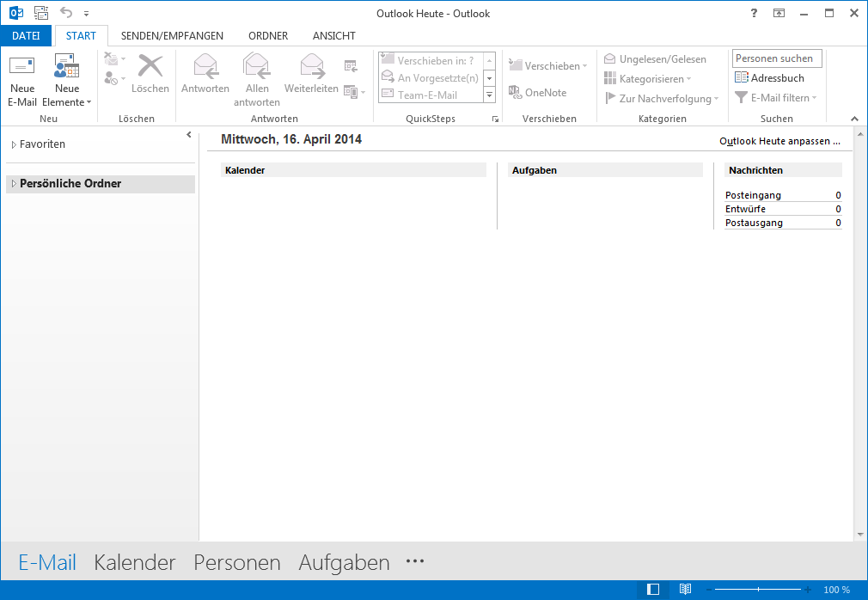The height and width of the screenshot is (600, 868).
Task: Open ribbon display options icon
Action: 779,13
